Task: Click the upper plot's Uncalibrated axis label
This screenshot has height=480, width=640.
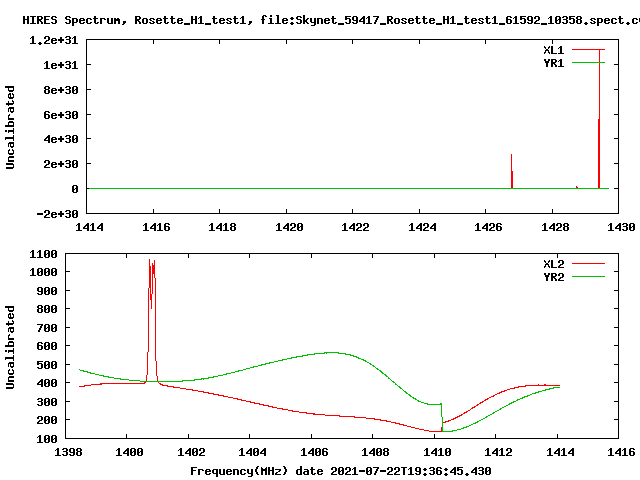Action: (10, 127)
